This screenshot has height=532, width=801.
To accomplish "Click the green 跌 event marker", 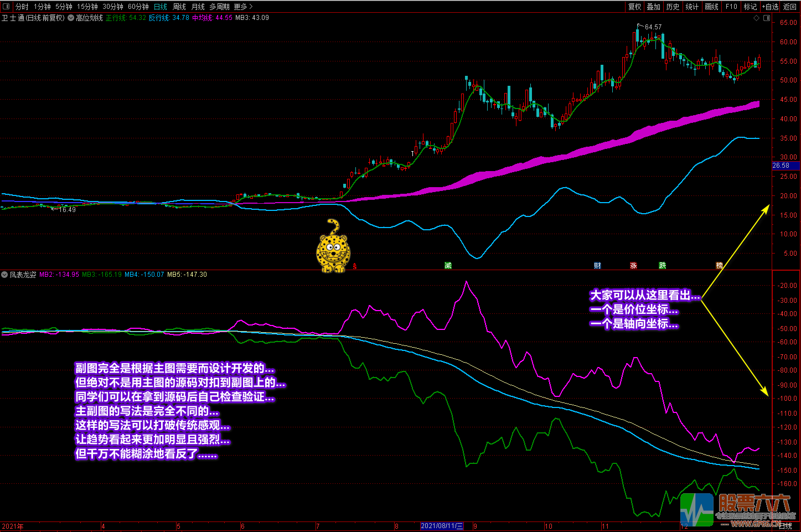I will [662, 266].
